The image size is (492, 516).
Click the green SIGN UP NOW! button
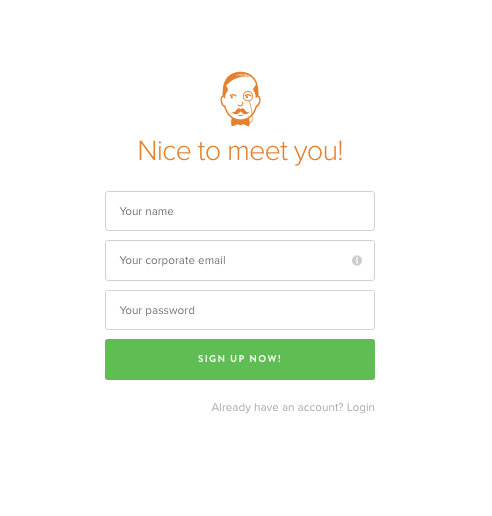240,359
